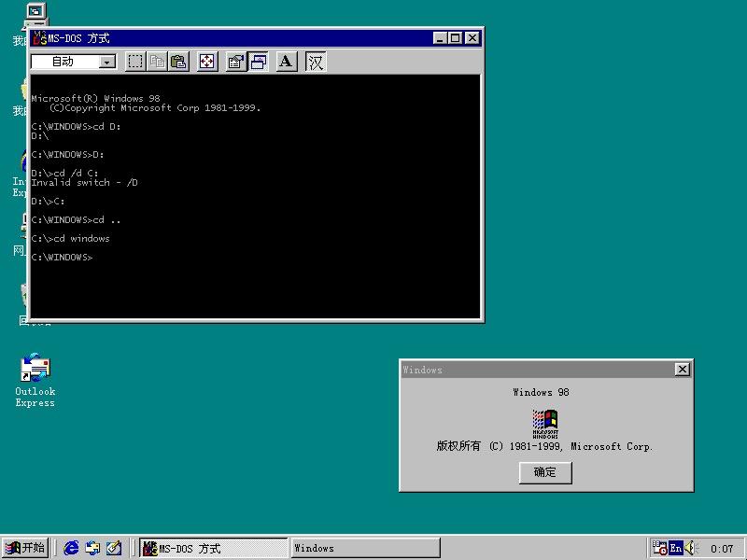
Task: Open MS-DOS Properties toolbar icon
Action: click(x=236, y=62)
